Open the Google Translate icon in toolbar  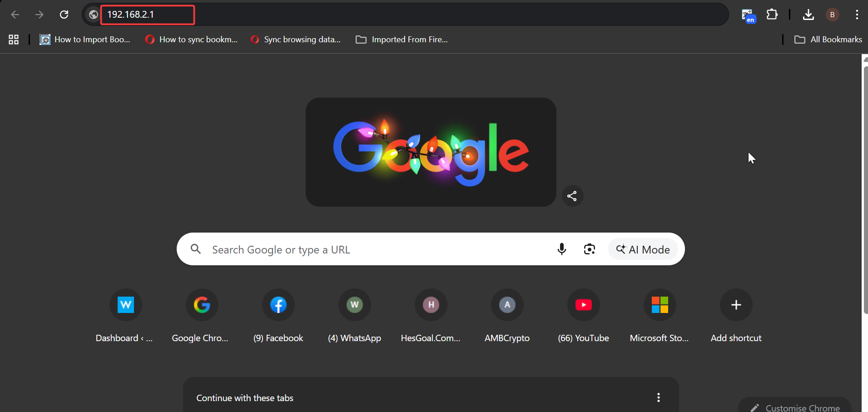click(x=749, y=15)
